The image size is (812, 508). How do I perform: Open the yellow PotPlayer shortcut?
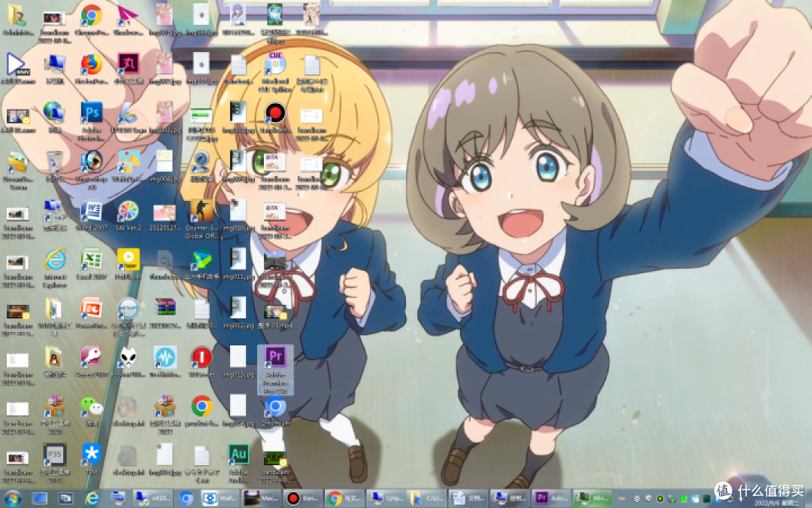point(128,264)
